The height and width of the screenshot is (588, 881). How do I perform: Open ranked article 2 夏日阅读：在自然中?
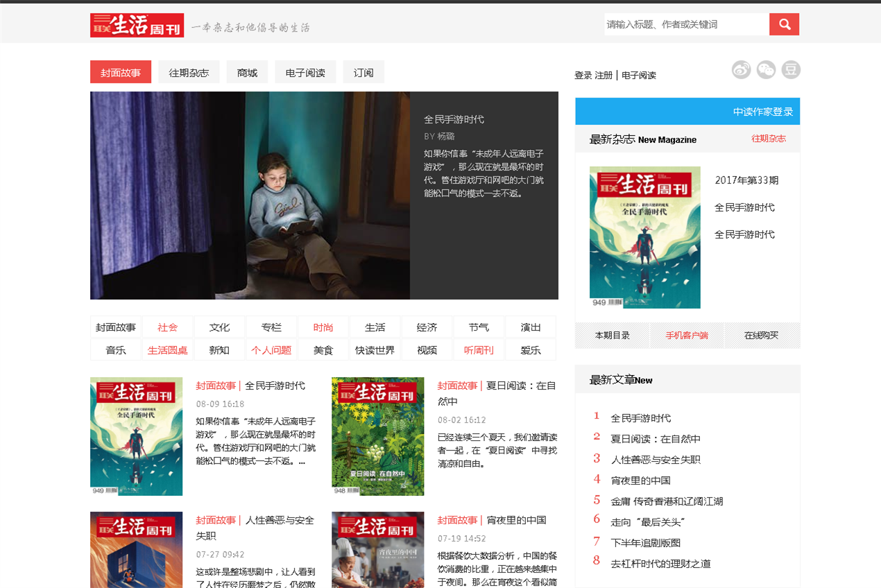(x=656, y=439)
